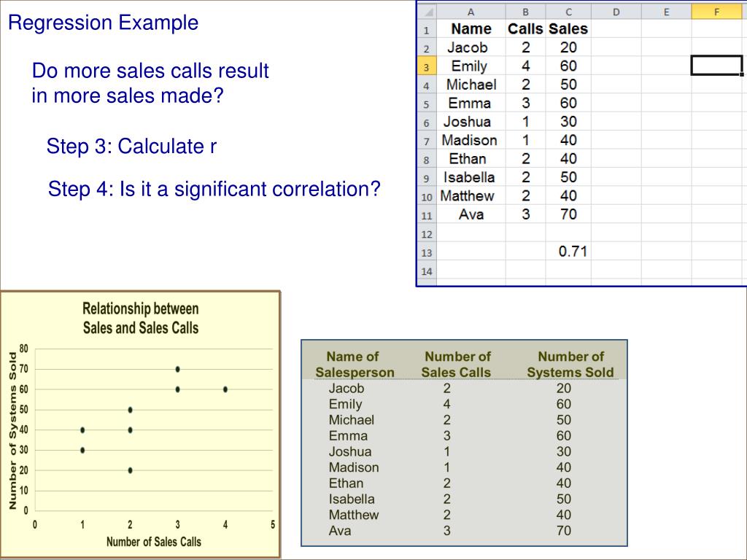Screen dimensions: 747x560
Task: Click the scatter chart title text
Action: pyautogui.click(x=141, y=319)
